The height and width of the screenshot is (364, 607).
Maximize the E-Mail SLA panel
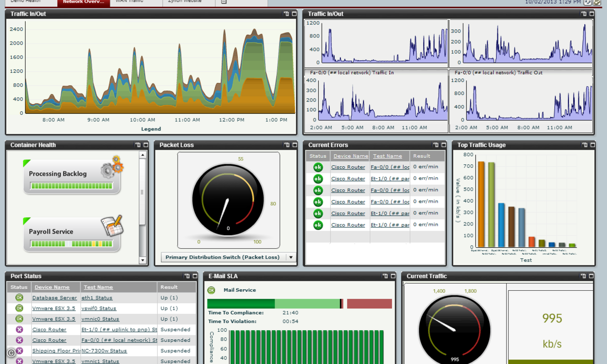tap(393, 276)
